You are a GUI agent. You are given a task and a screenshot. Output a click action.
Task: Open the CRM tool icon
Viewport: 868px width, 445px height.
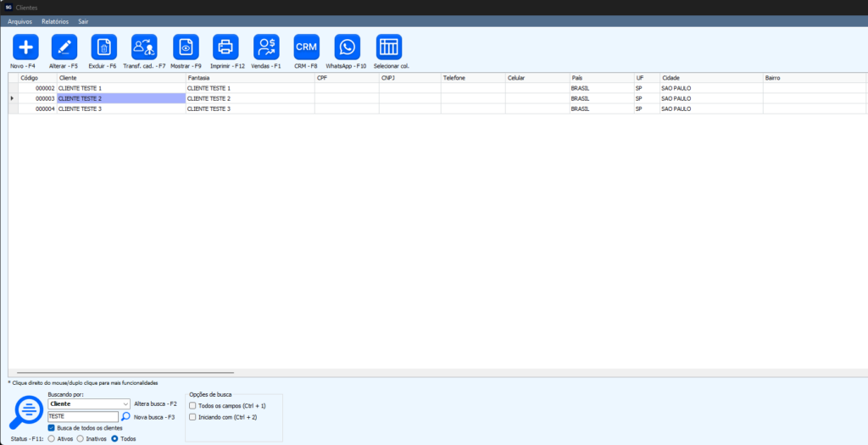pos(306,47)
